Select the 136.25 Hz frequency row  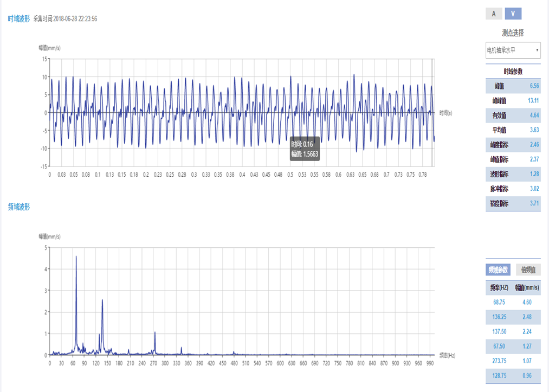click(513, 317)
